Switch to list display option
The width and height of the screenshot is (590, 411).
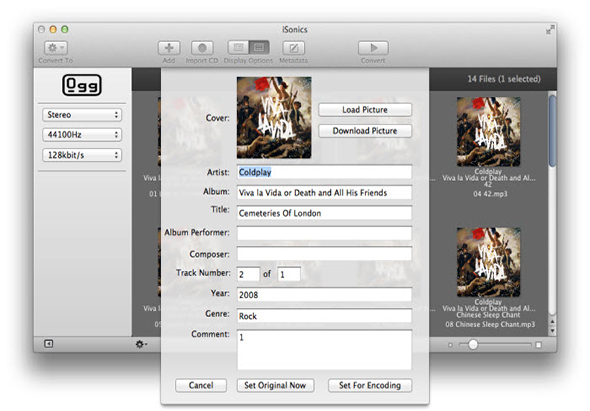tap(238, 48)
